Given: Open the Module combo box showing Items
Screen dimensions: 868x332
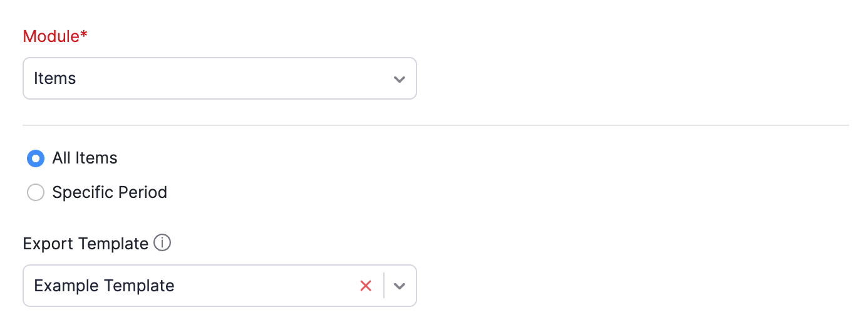Looking at the screenshot, I should 219,79.
